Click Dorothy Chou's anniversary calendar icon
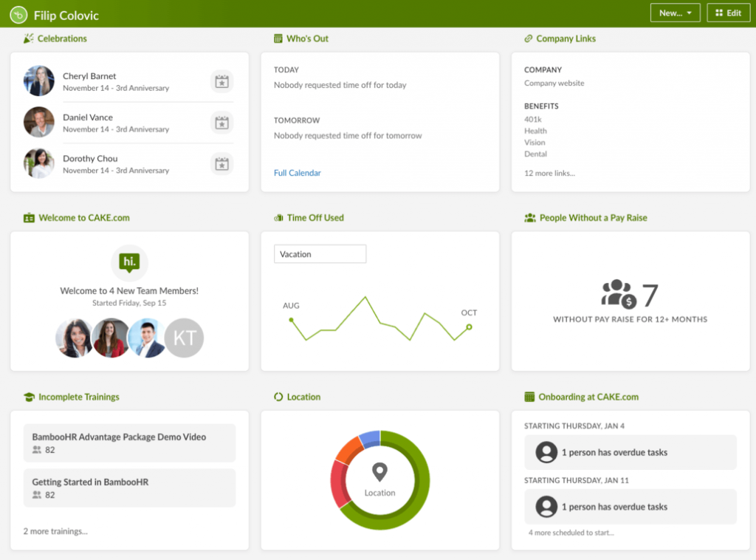The height and width of the screenshot is (560, 756). coord(221,164)
